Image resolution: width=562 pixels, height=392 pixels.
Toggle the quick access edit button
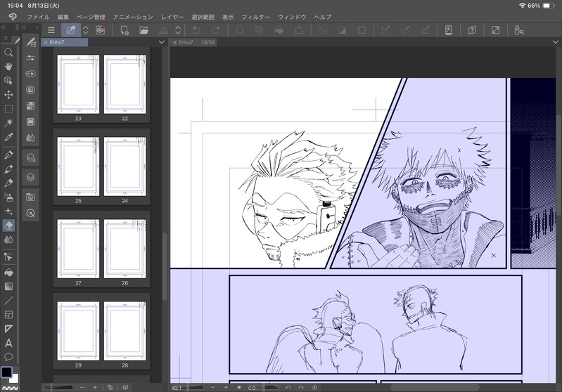pyautogui.click(x=71, y=30)
